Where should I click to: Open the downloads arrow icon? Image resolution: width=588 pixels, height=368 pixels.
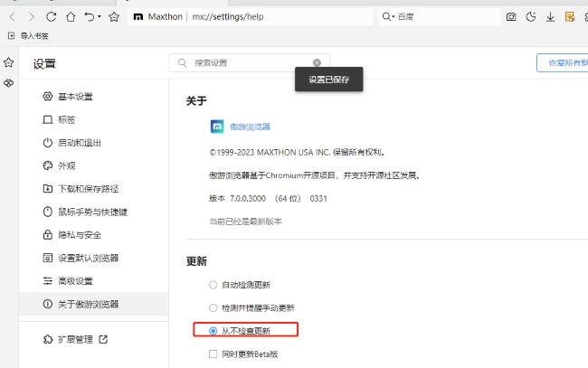tap(550, 16)
